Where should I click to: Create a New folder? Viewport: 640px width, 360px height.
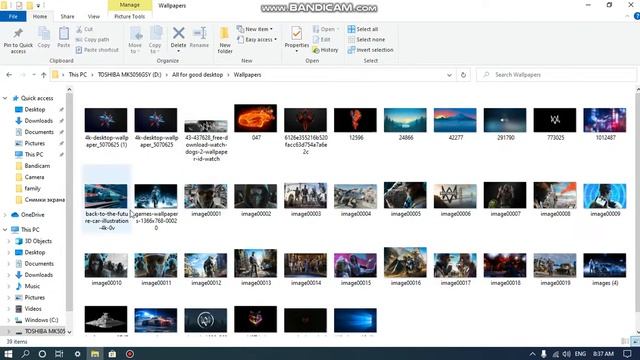click(x=225, y=40)
